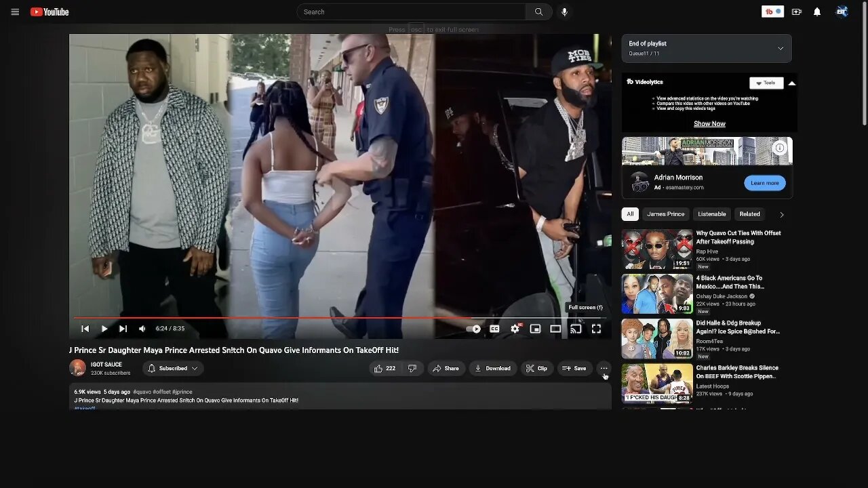Dislike the video

click(412, 369)
